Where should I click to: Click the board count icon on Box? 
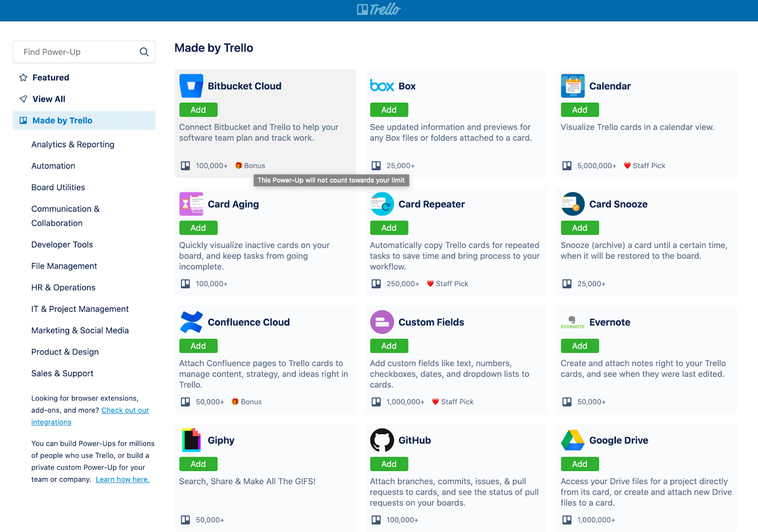pyautogui.click(x=376, y=165)
